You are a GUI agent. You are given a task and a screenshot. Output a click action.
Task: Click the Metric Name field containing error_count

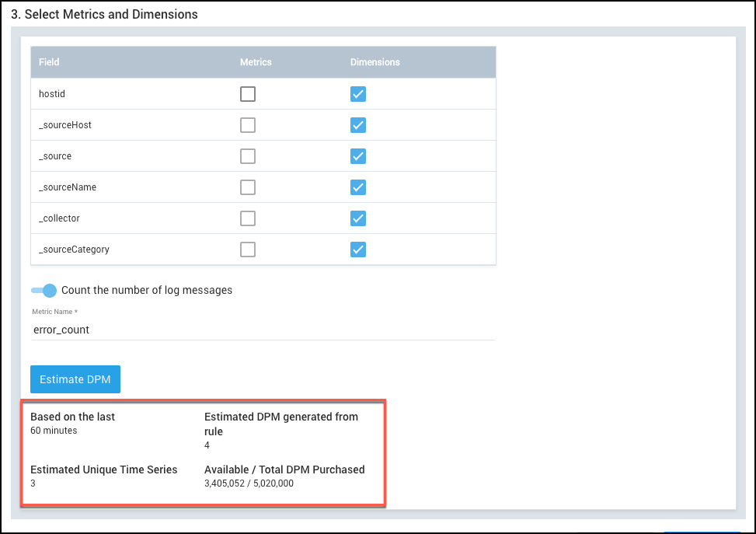263,330
